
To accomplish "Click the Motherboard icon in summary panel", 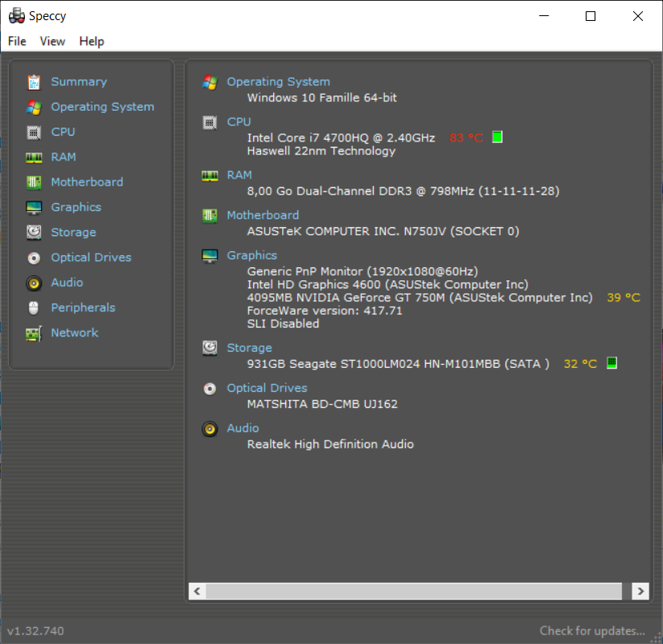I will click(x=209, y=216).
